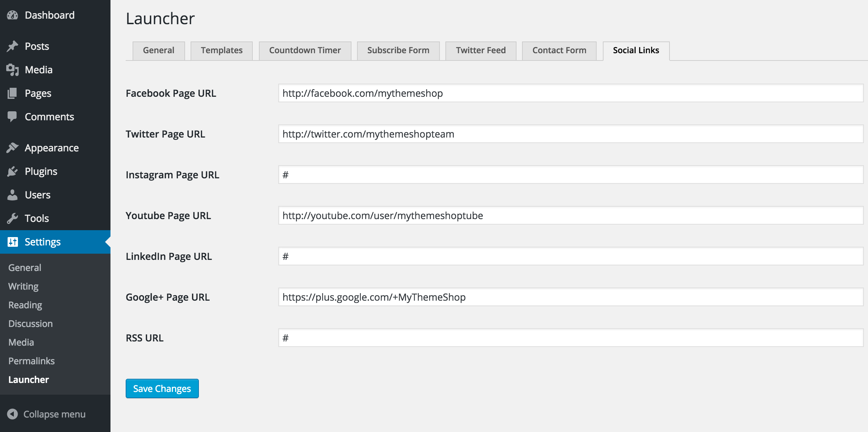Click the Instagram Page URL field
This screenshot has width=868, height=432.
point(571,175)
